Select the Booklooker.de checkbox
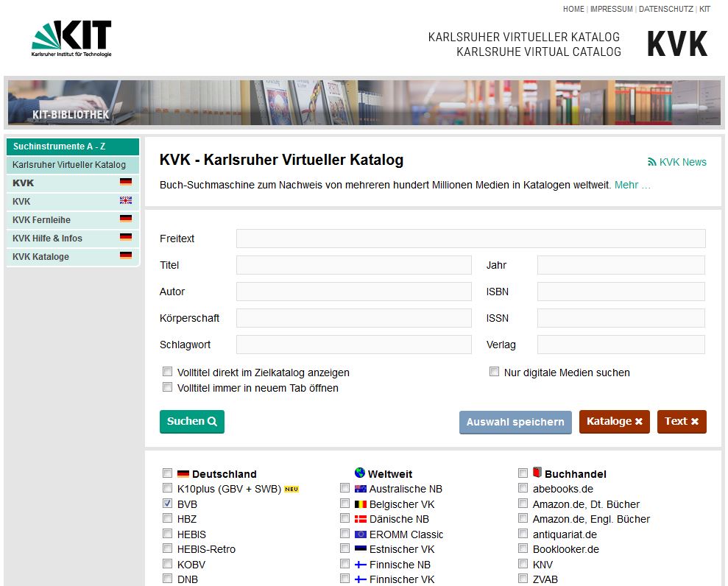The image size is (728, 586). (x=523, y=548)
